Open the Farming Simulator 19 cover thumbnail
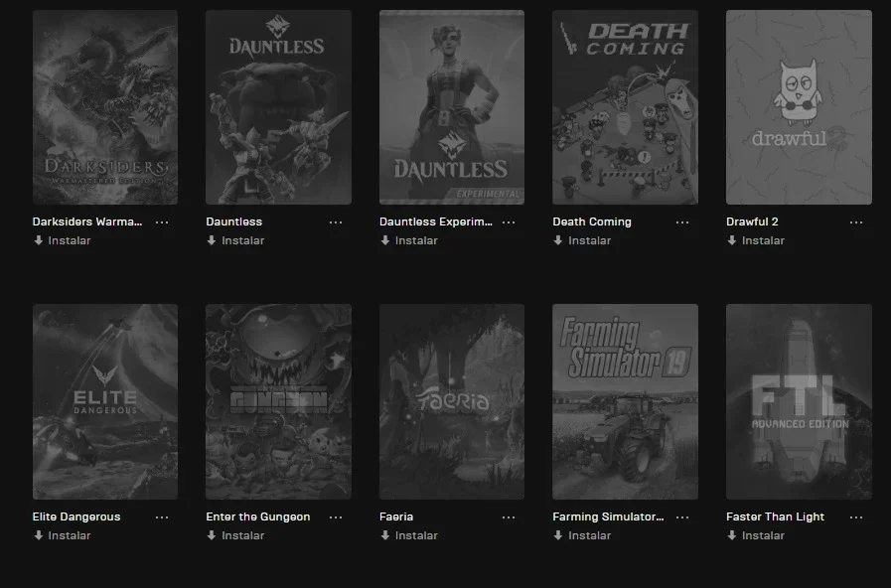The height and width of the screenshot is (588, 891). [x=625, y=401]
